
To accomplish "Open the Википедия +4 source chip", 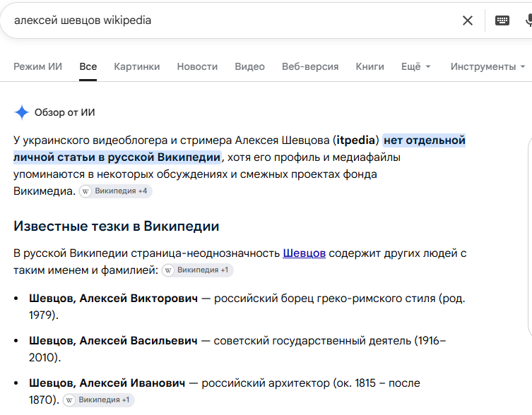I will coord(116,191).
